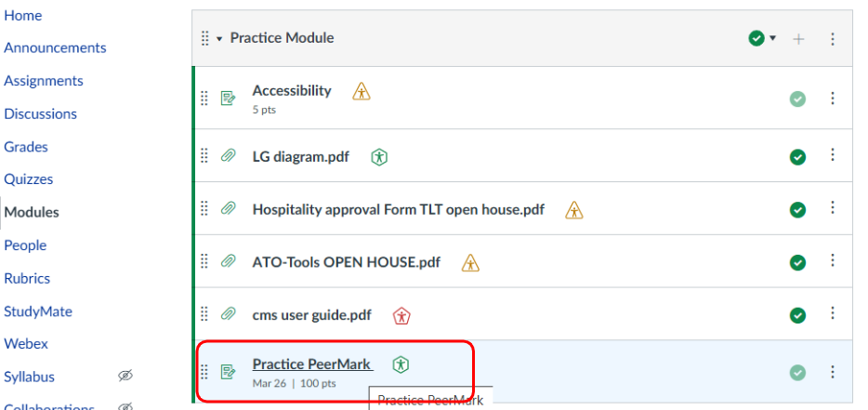Open the three-dot menu for LG diagram.pdf
This screenshot has width=868, height=410.
(833, 156)
